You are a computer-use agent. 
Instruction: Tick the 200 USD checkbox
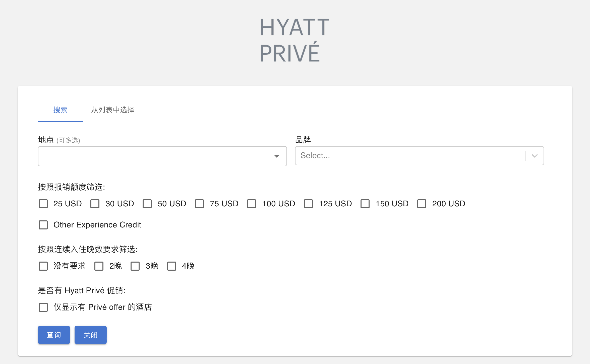(422, 204)
